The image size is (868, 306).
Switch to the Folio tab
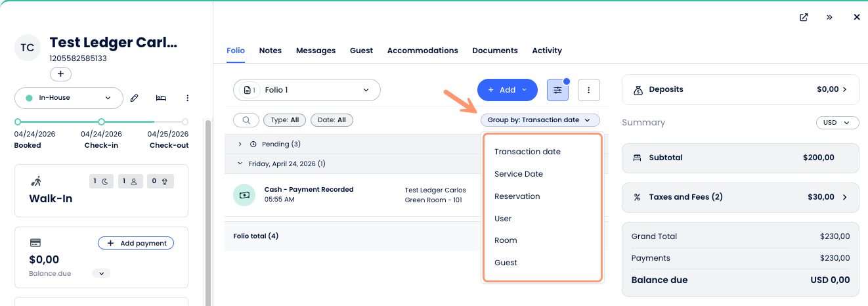[236, 51]
